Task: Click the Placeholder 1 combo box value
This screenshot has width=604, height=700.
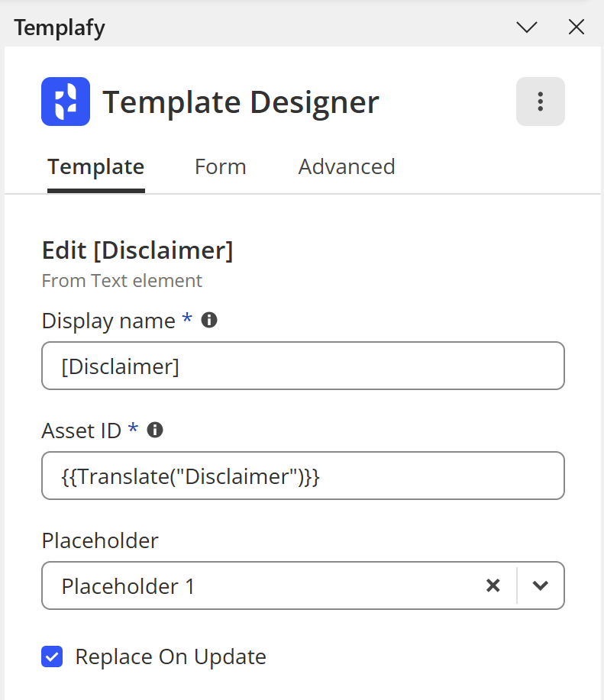Action: click(128, 586)
